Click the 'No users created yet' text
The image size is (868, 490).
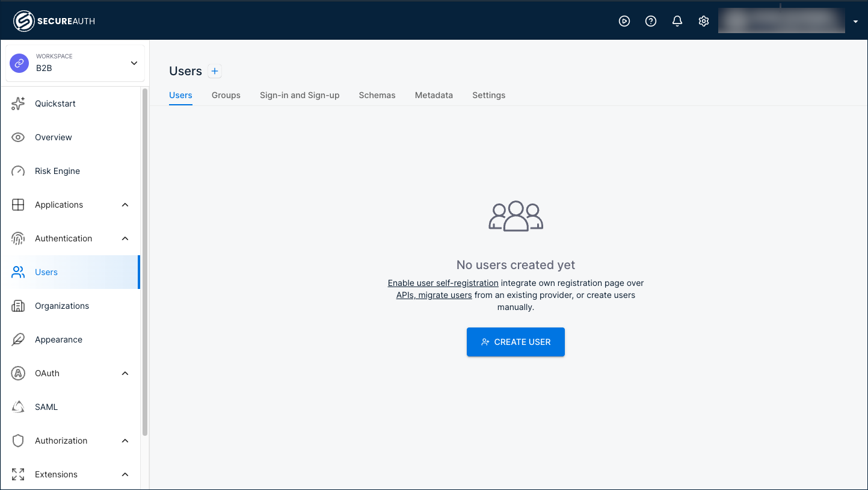[516, 265]
